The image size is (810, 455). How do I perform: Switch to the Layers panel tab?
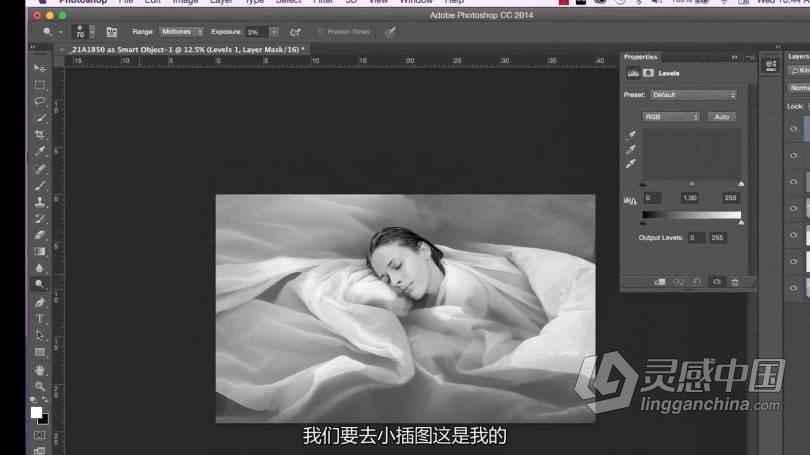coord(799,56)
